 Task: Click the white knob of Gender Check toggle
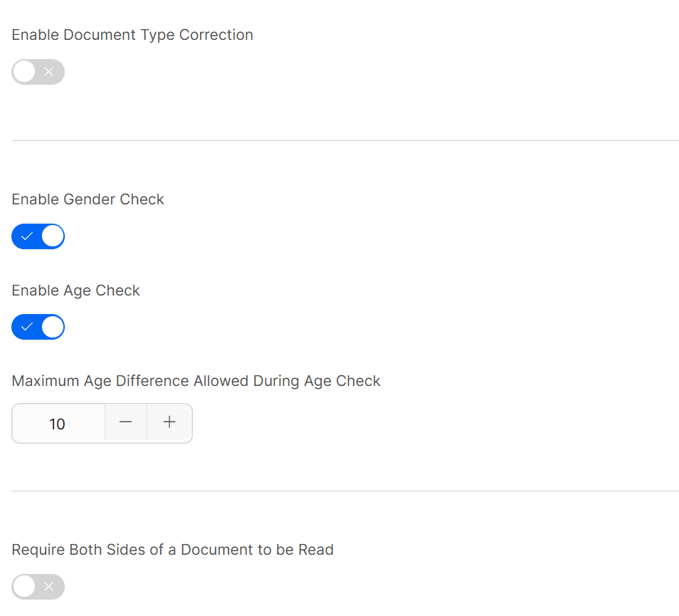(x=53, y=236)
